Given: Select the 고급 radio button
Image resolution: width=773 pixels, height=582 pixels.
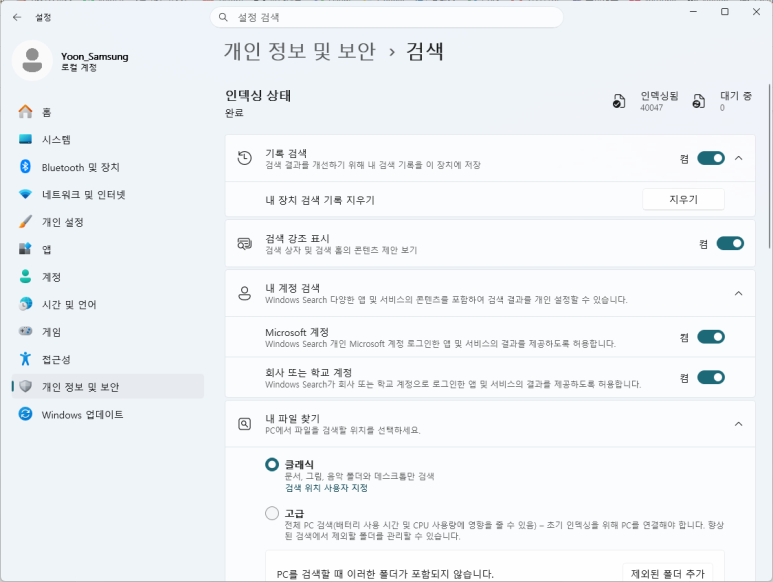Looking at the screenshot, I should [272, 514].
